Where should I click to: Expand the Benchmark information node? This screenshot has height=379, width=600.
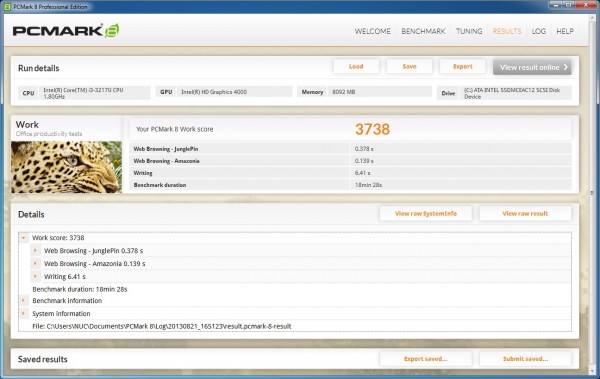(x=23, y=301)
